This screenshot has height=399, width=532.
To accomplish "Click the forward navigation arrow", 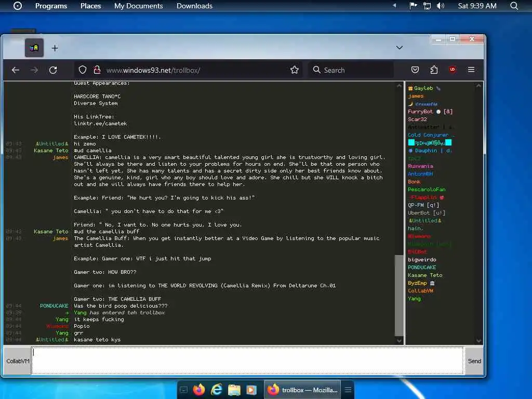I will 34,70.
